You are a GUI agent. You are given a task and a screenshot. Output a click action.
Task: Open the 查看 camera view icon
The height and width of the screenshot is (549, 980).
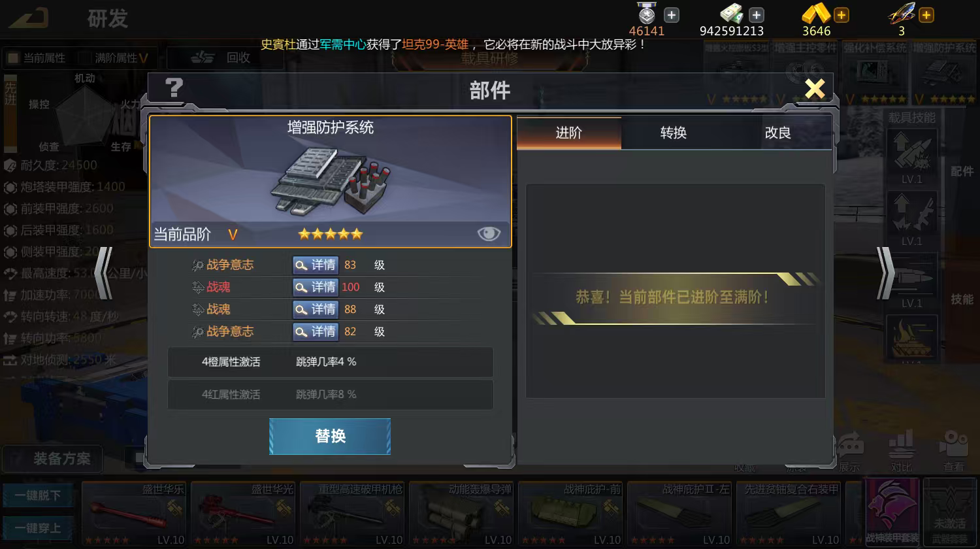tap(953, 451)
